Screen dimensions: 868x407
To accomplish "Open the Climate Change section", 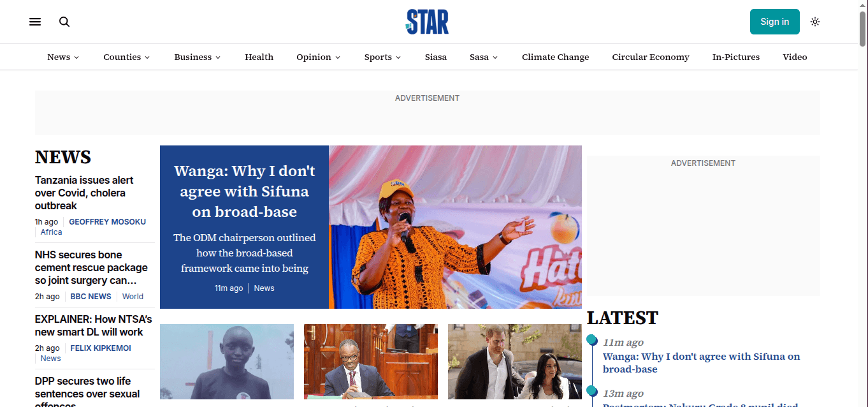I will [x=555, y=57].
